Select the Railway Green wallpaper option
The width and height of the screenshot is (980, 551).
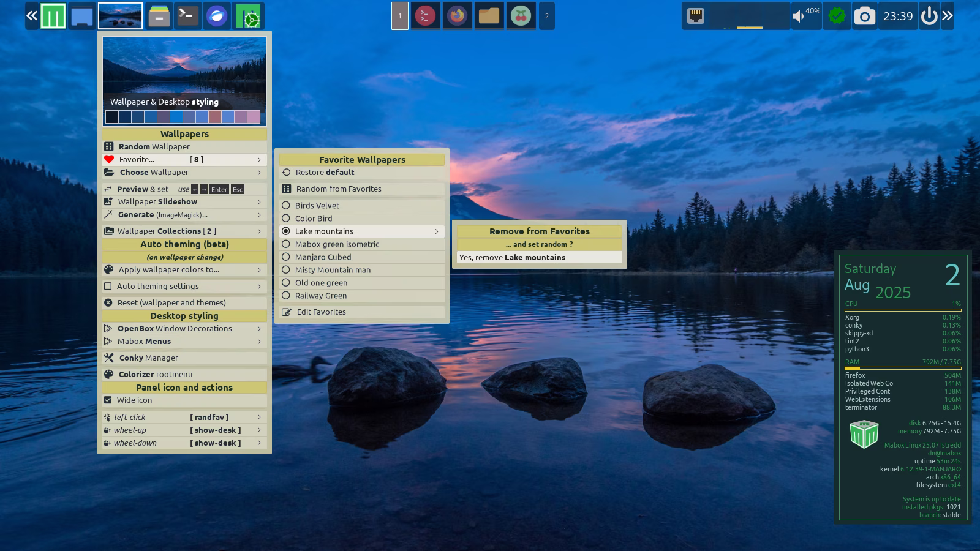tap(320, 296)
